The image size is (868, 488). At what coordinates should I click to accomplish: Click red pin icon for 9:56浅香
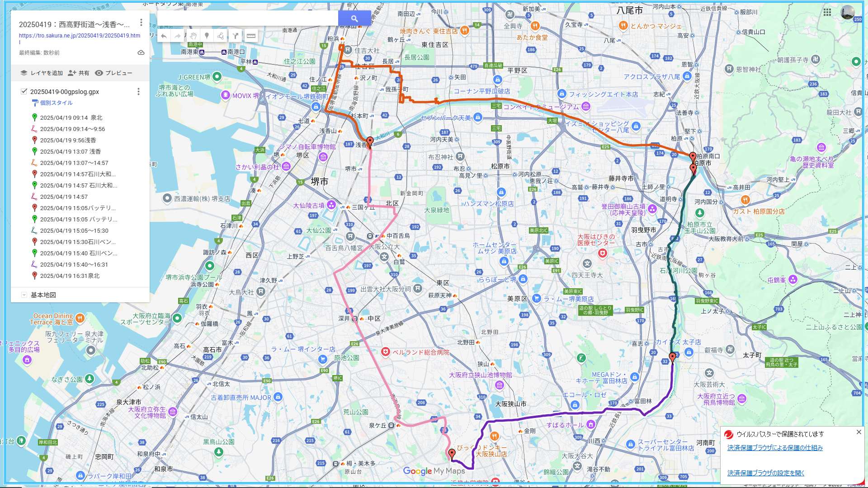click(x=34, y=140)
